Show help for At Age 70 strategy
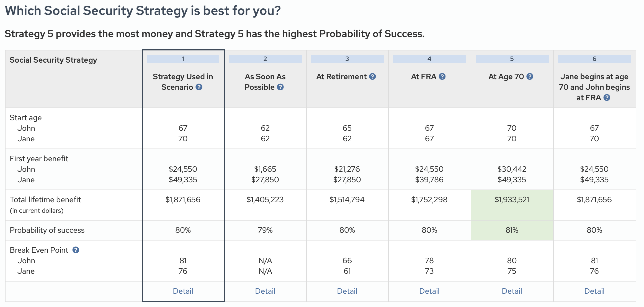644x307 pixels. (530, 77)
